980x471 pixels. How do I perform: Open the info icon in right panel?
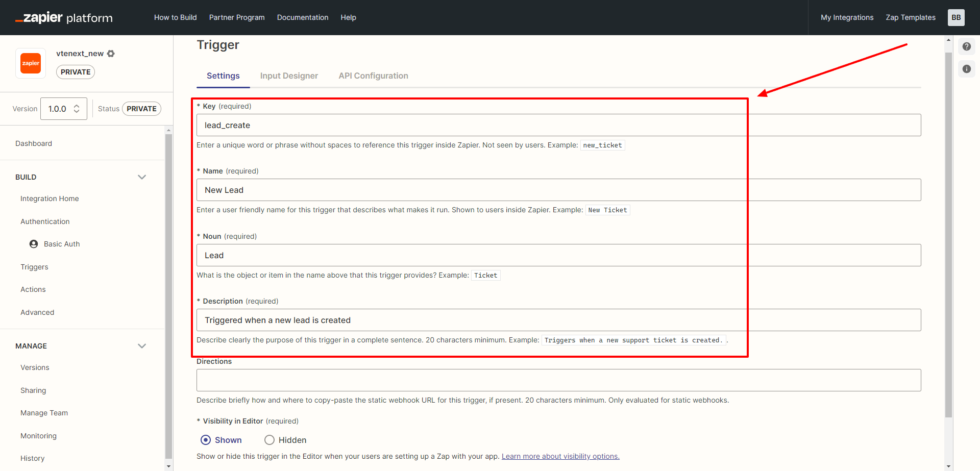[x=967, y=69]
